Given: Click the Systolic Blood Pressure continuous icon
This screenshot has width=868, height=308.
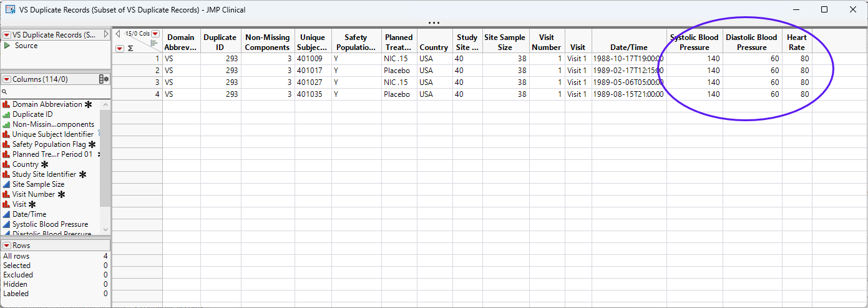Looking at the screenshot, I should [7, 224].
